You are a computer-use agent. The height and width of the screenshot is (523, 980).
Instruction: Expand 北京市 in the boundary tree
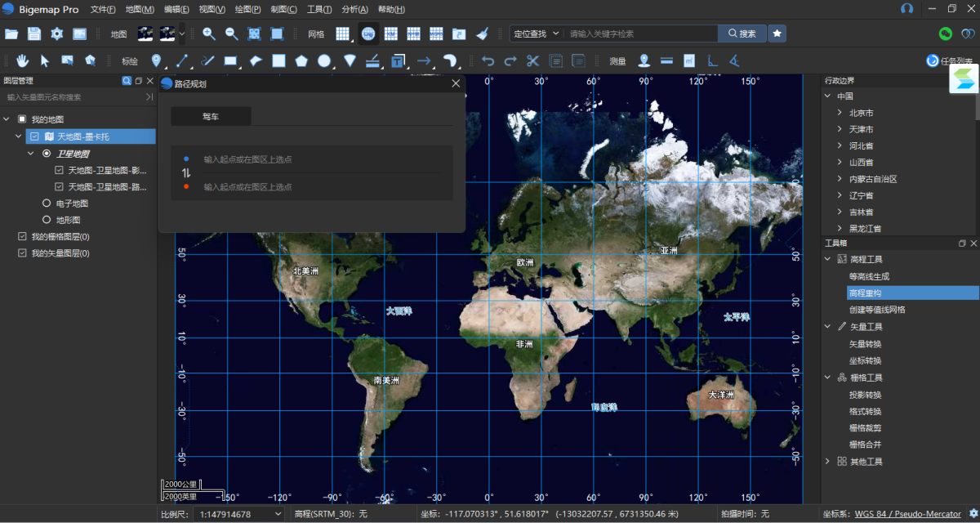[x=840, y=113]
